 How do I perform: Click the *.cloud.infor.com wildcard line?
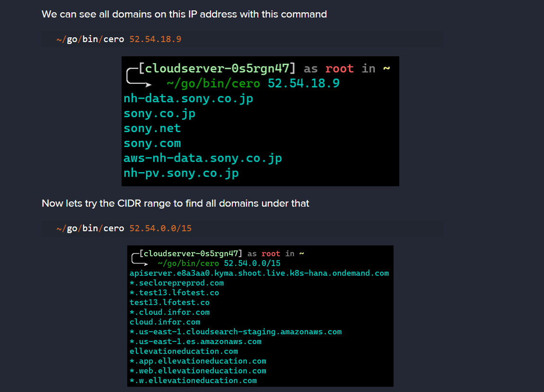[170, 312]
